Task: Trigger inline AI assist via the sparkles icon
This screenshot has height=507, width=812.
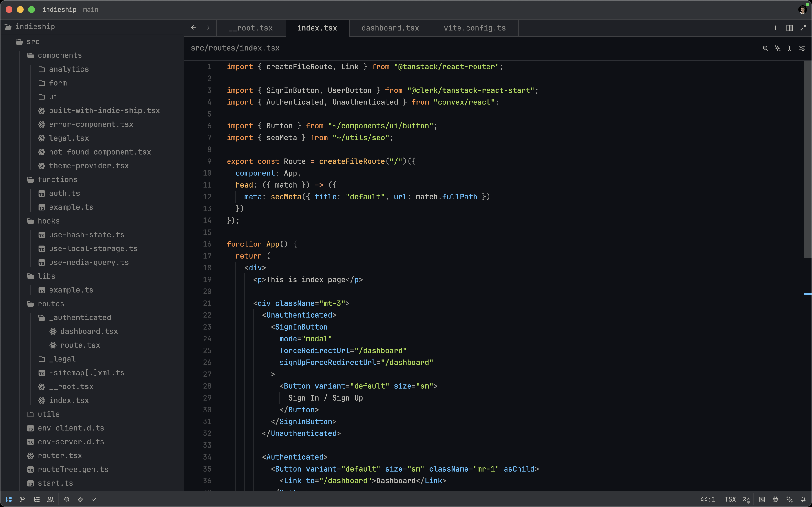Action: pyautogui.click(x=778, y=48)
